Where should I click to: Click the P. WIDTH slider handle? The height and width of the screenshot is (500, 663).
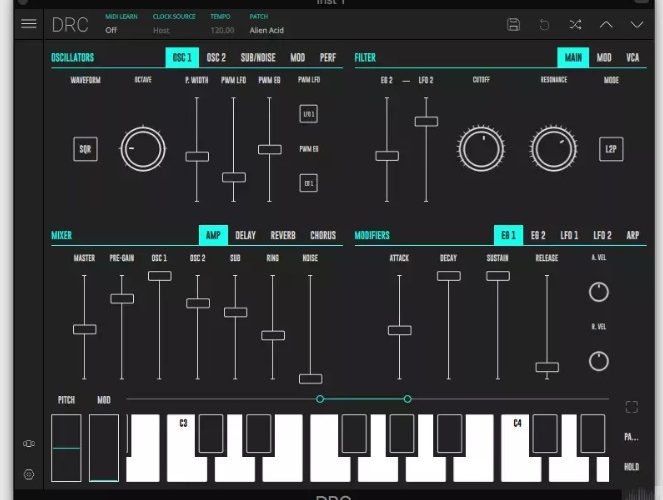tap(197, 157)
